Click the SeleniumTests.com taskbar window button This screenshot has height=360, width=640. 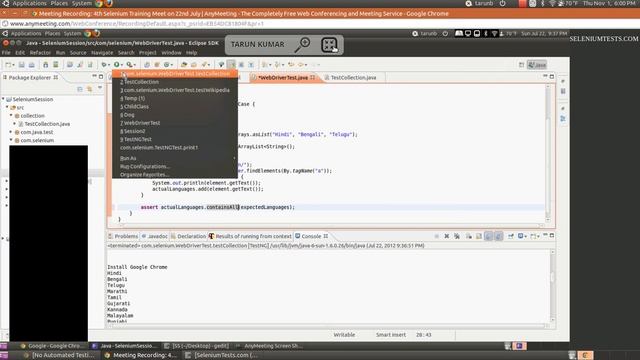point(222,355)
